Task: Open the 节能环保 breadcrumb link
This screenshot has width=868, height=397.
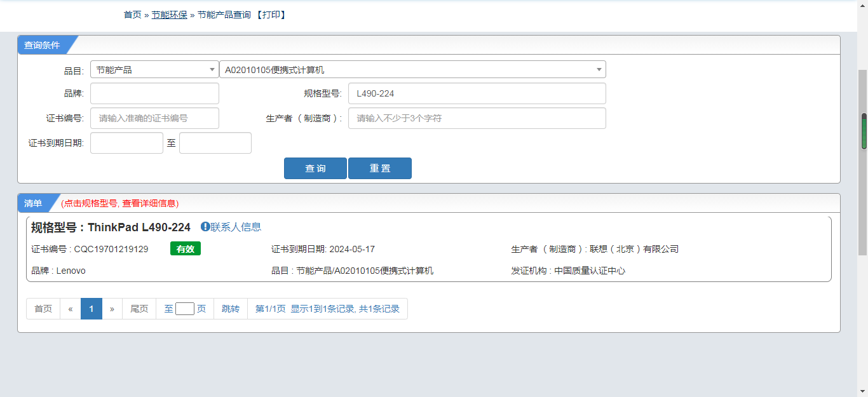Action: [x=169, y=15]
